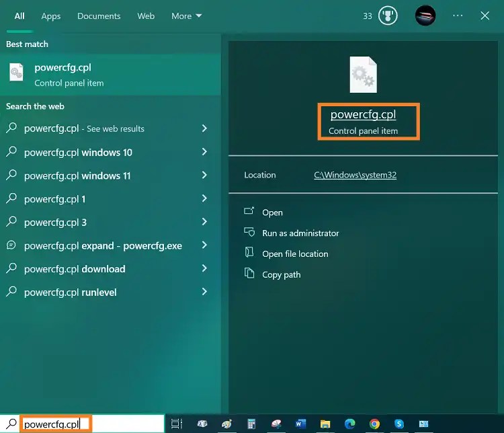This screenshot has height=433, width=504.
Task: Open Paint from taskbar
Action: point(227,424)
